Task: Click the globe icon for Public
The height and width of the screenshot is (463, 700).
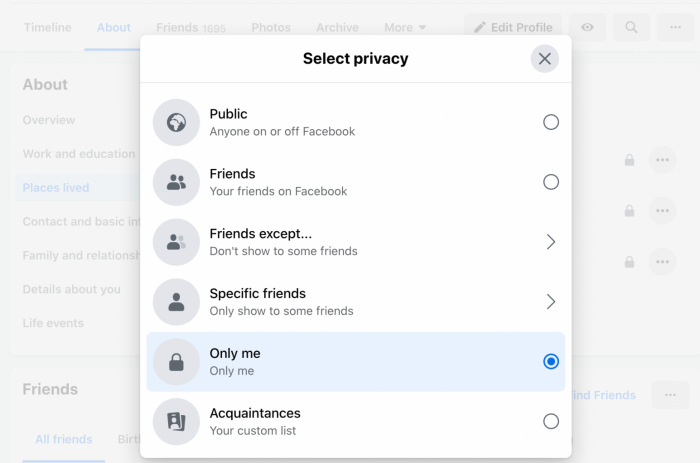Action: click(177, 122)
